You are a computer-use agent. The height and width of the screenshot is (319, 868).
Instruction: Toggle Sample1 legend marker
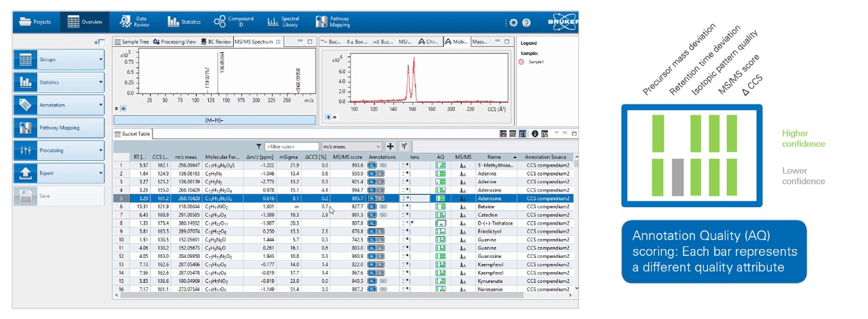[522, 62]
